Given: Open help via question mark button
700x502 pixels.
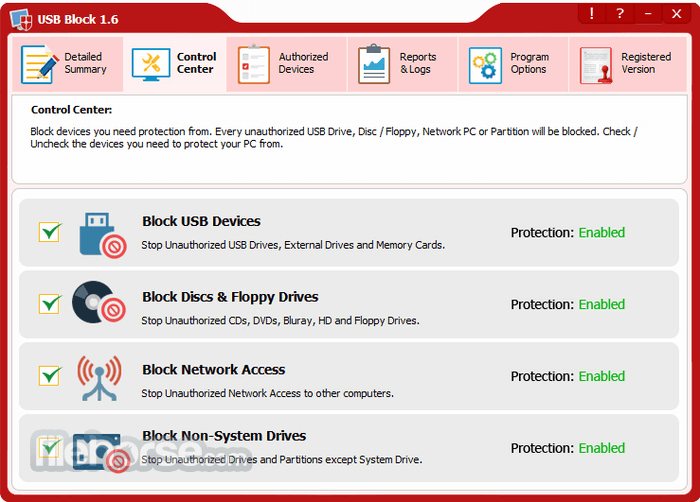Looking at the screenshot, I should pyautogui.click(x=620, y=14).
